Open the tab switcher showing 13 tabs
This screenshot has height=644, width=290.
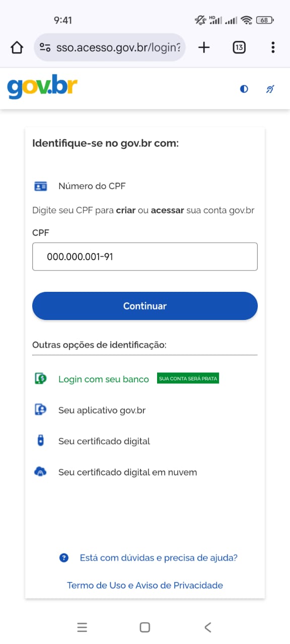[x=239, y=48]
